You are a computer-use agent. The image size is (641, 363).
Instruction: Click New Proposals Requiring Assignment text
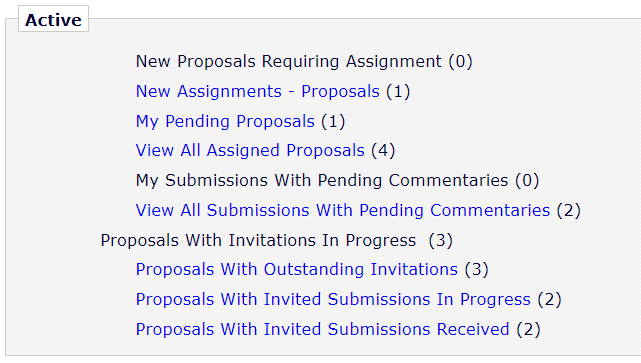289,62
